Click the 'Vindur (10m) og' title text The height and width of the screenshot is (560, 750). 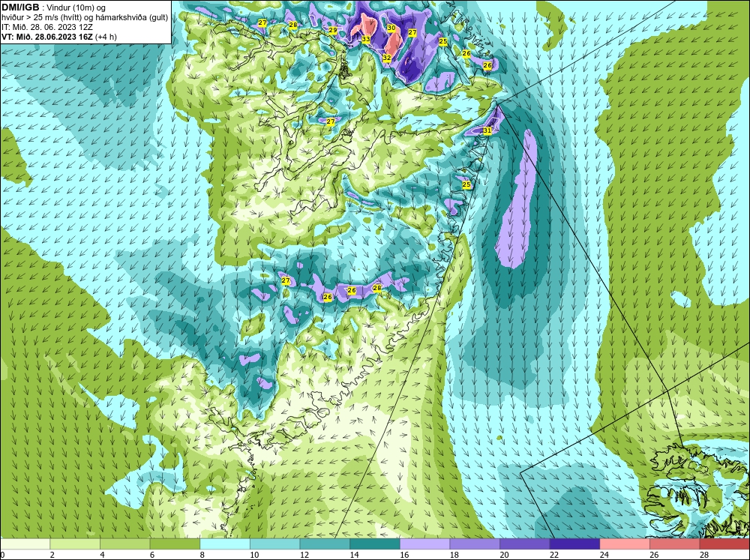(76, 8)
